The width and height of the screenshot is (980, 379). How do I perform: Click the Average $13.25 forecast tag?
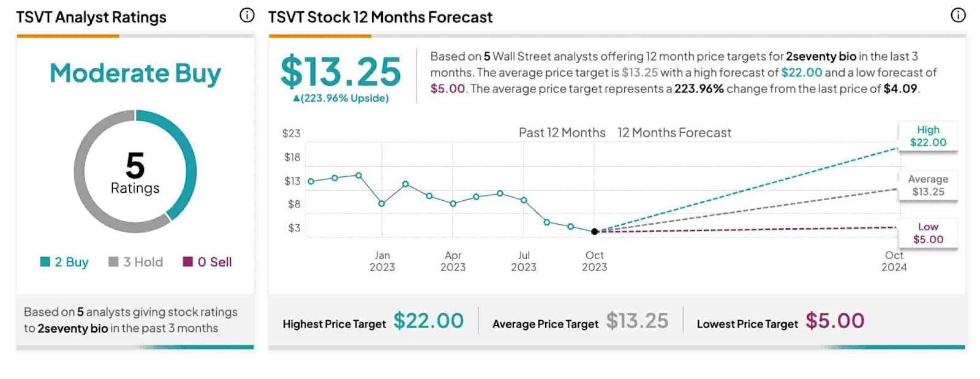coord(927,186)
